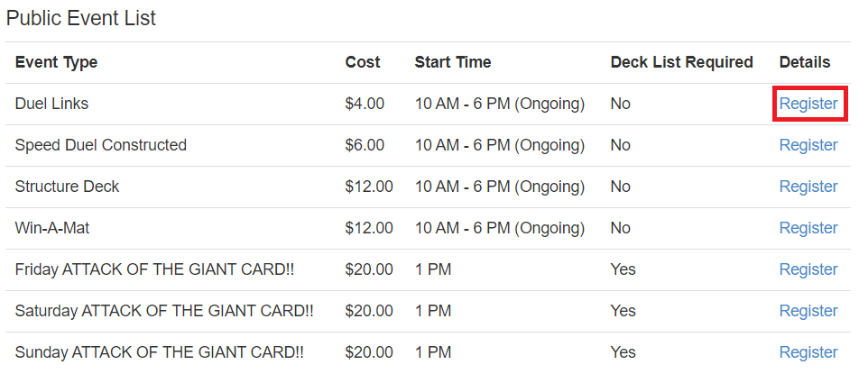This screenshot has width=868, height=383.
Task: Select the Start Time column header
Action: (453, 62)
